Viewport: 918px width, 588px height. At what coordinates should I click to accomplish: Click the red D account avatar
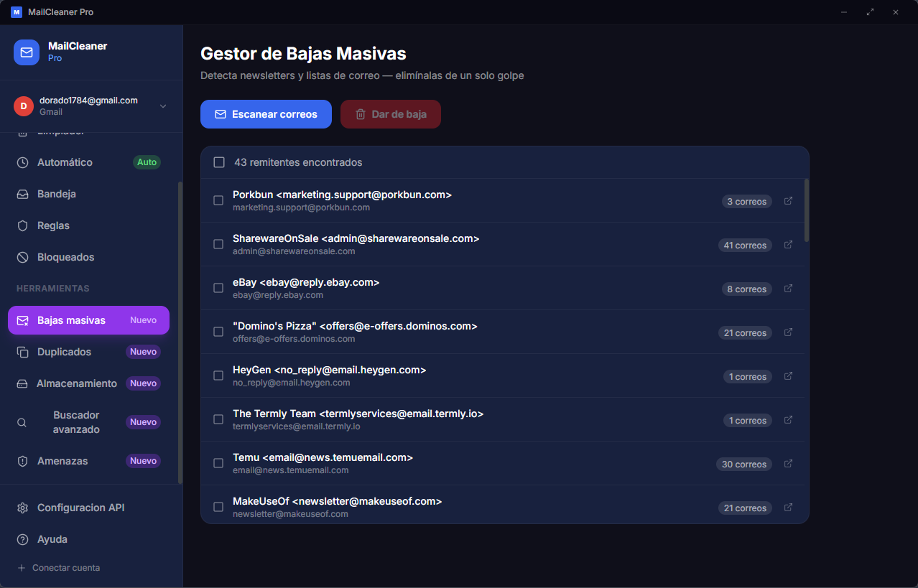[24, 106]
